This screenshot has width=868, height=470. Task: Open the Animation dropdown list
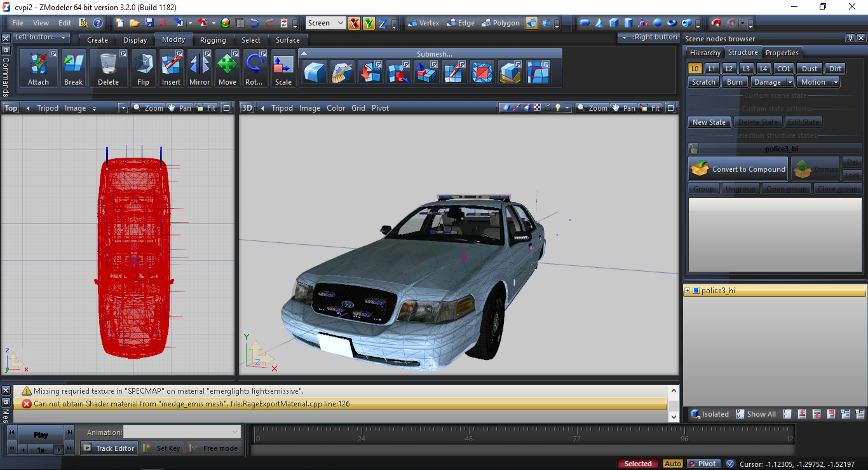pos(182,432)
